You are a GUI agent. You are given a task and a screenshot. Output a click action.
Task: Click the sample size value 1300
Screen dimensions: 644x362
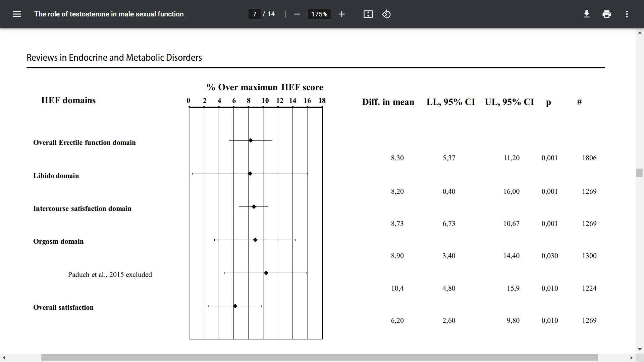[589, 256]
